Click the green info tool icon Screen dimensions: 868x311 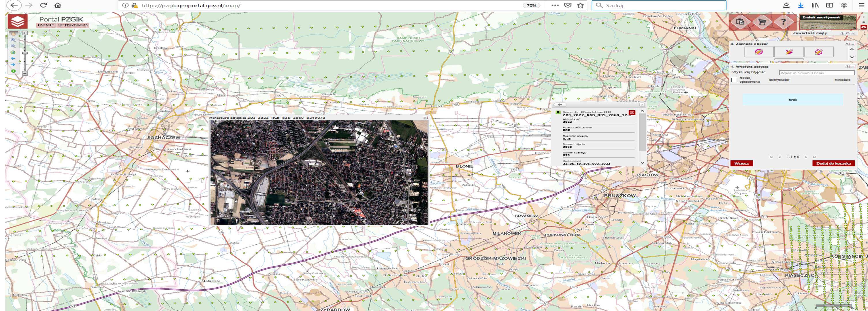[13, 71]
